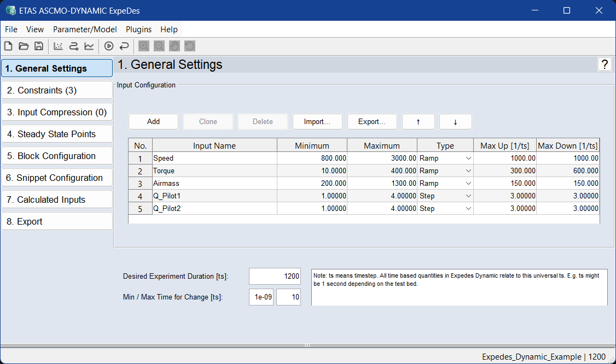Expand the Type dropdown for Speed
Image resolution: width=616 pixels, height=364 pixels.
[468, 158]
